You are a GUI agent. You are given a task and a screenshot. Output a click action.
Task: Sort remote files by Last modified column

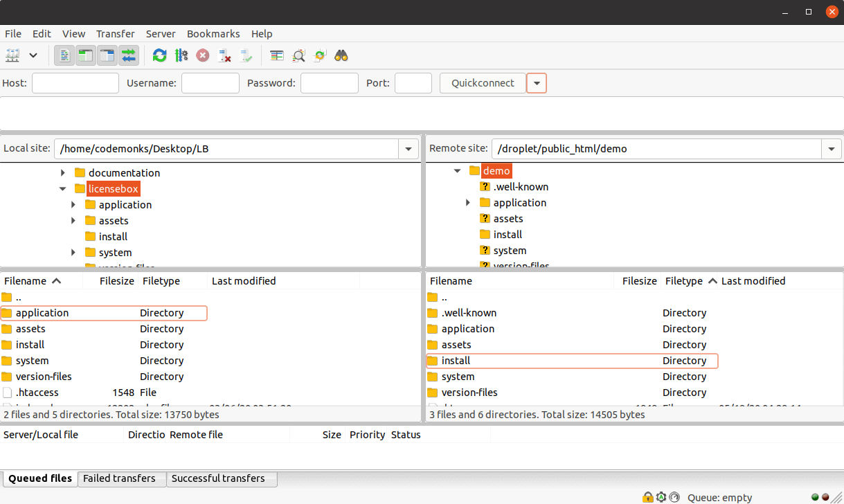point(753,281)
